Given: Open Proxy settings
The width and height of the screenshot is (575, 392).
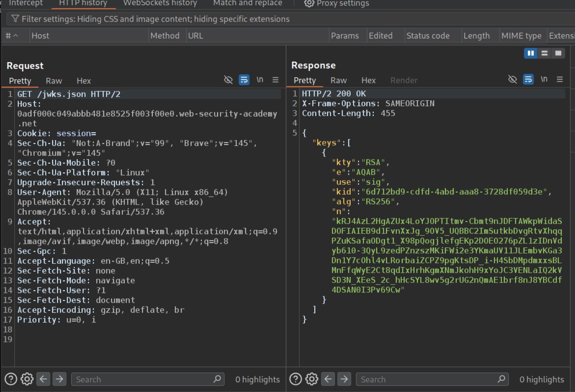Looking at the screenshot, I should point(337,3).
